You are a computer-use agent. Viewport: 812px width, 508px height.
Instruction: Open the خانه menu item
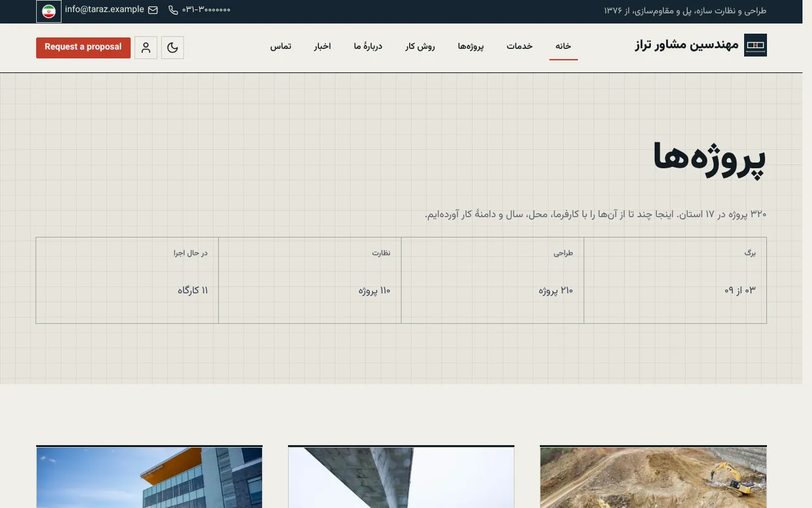click(563, 46)
